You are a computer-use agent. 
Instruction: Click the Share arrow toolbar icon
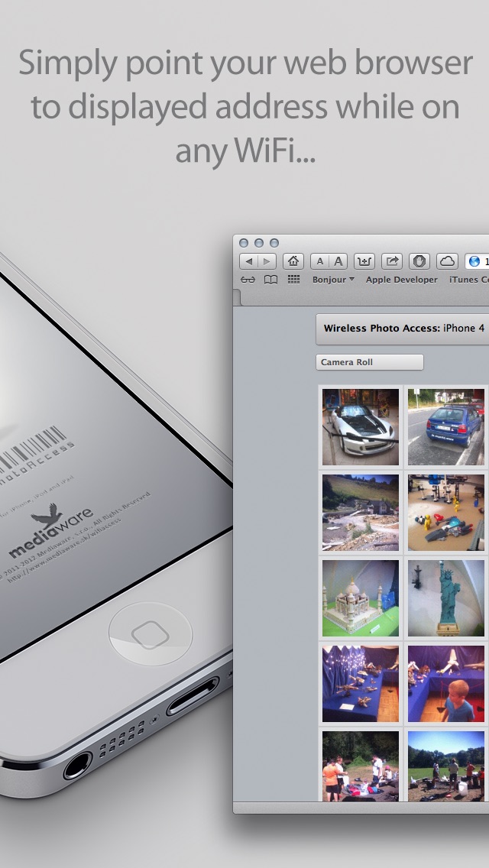point(391,261)
